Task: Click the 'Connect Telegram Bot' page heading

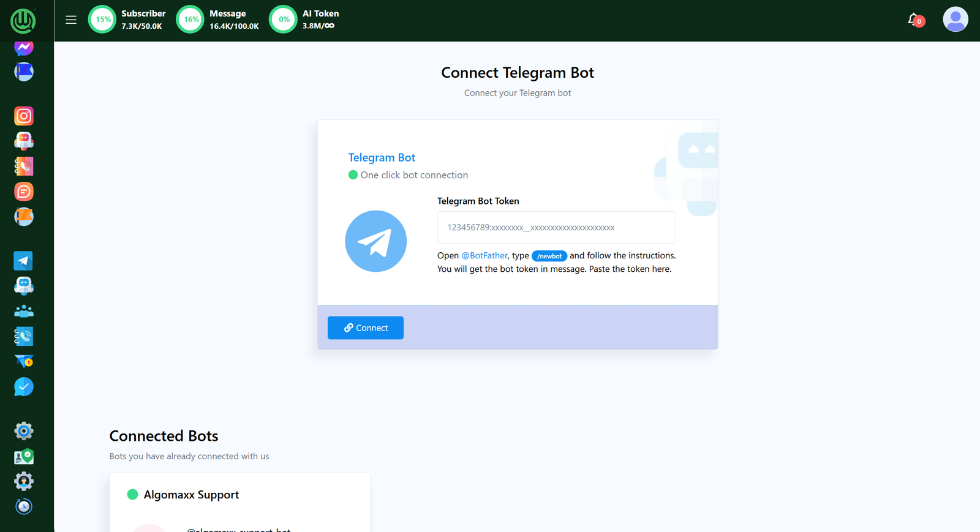Action: [x=518, y=72]
